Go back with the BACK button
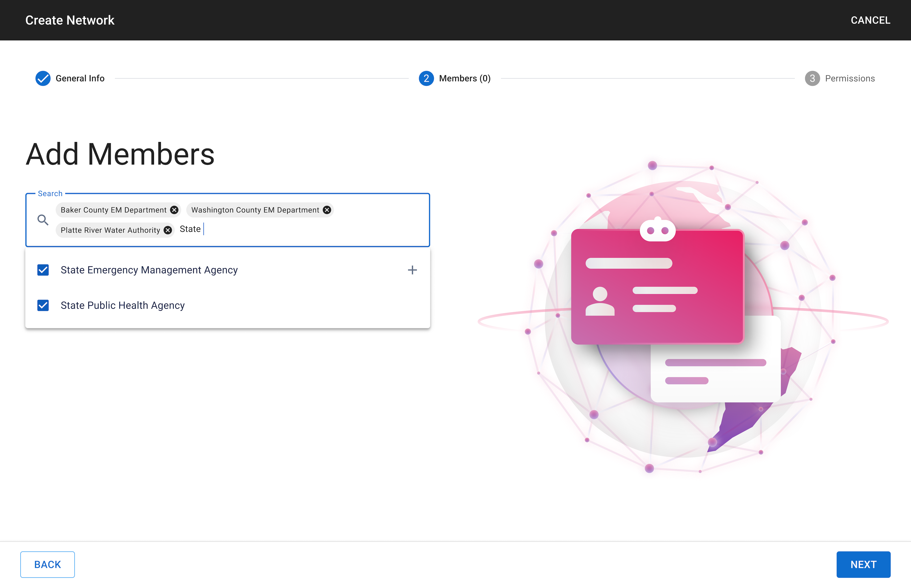Screen dimensions: 911x588 coord(47,564)
